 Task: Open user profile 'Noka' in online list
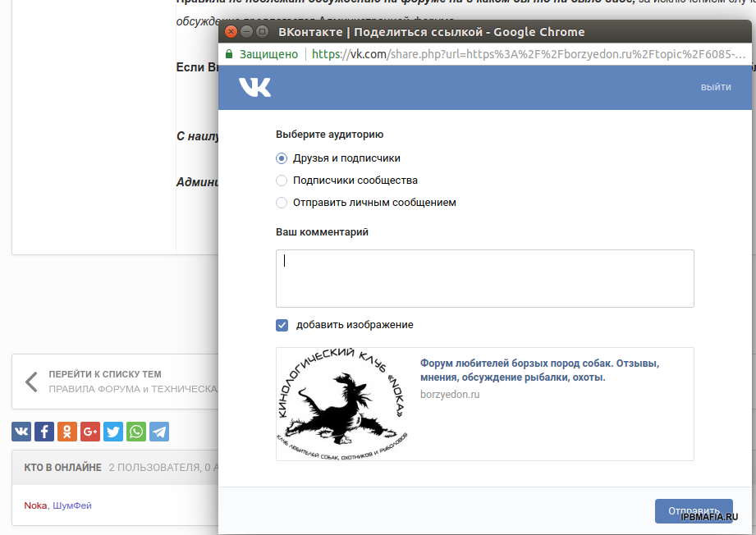[35, 505]
